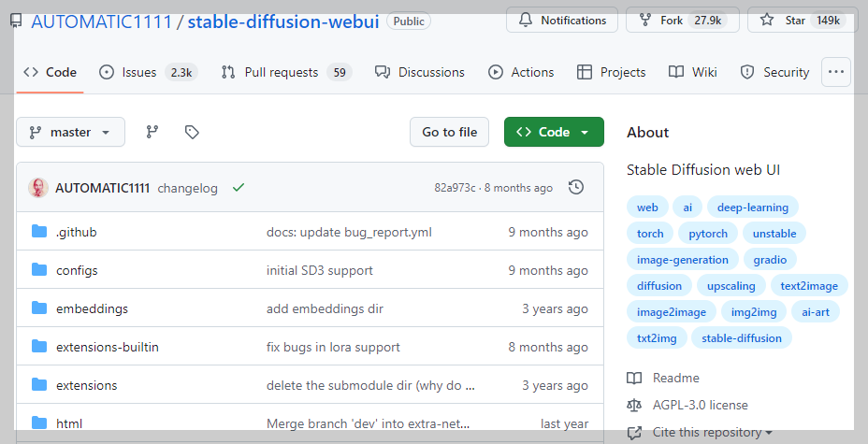868x444 pixels.
Task: Select the stable-diffusion topic tag
Action: [x=741, y=337]
